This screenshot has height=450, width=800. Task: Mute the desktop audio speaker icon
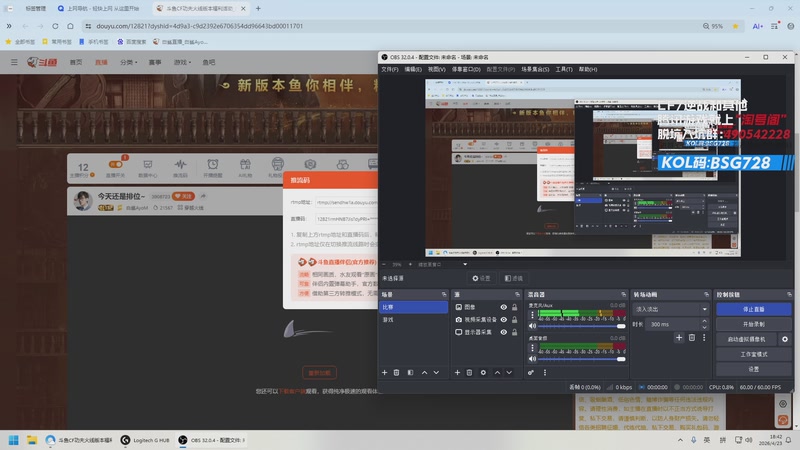pyautogui.click(x=533, y=359)
